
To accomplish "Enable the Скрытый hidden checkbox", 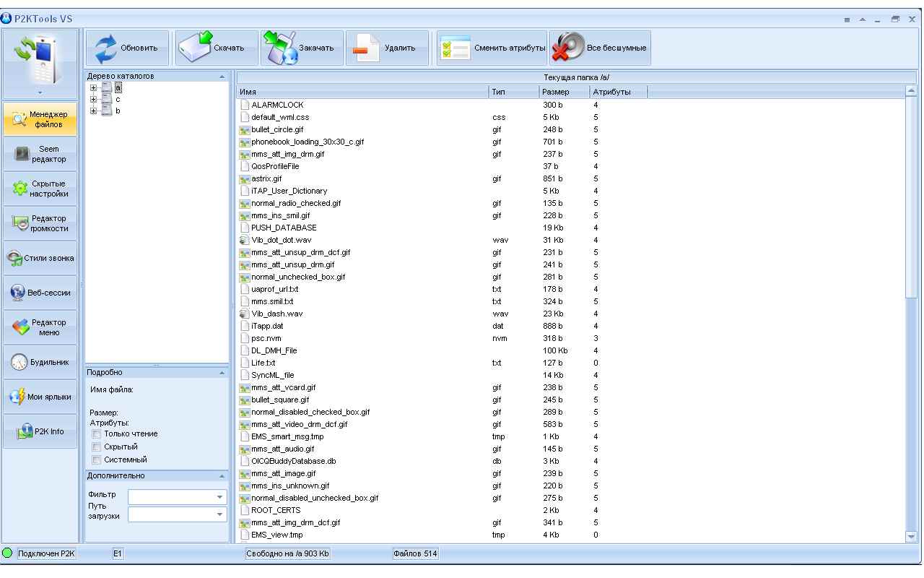I will 96,447.
